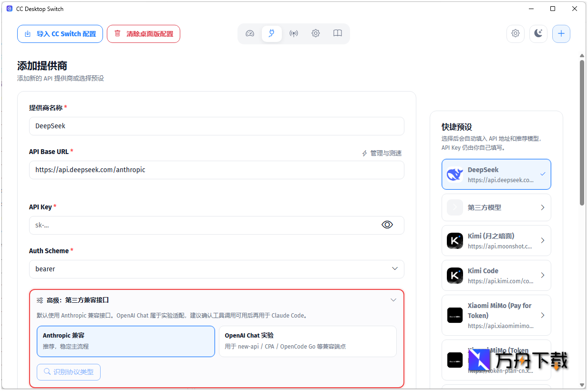The width and height of the screenshot is (588, 391).
Task: Click https://api.kimi.com/co... URL text
Action: 501,281
